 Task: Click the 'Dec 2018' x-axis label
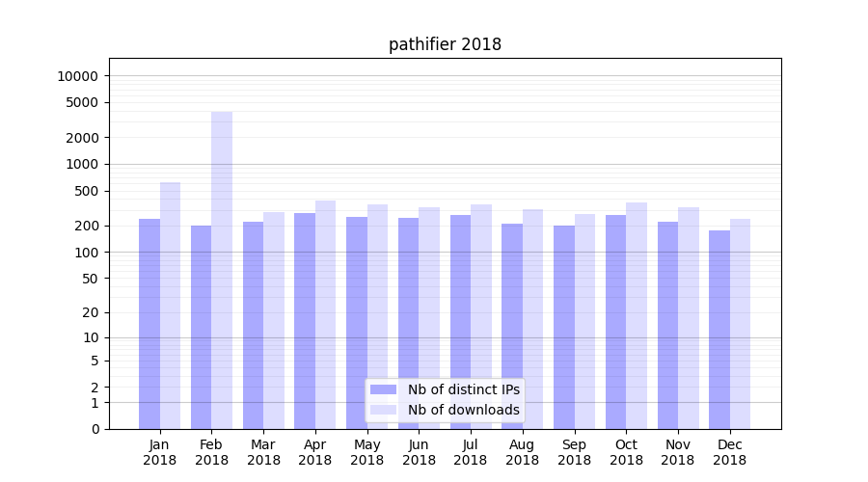click(730, 452)
